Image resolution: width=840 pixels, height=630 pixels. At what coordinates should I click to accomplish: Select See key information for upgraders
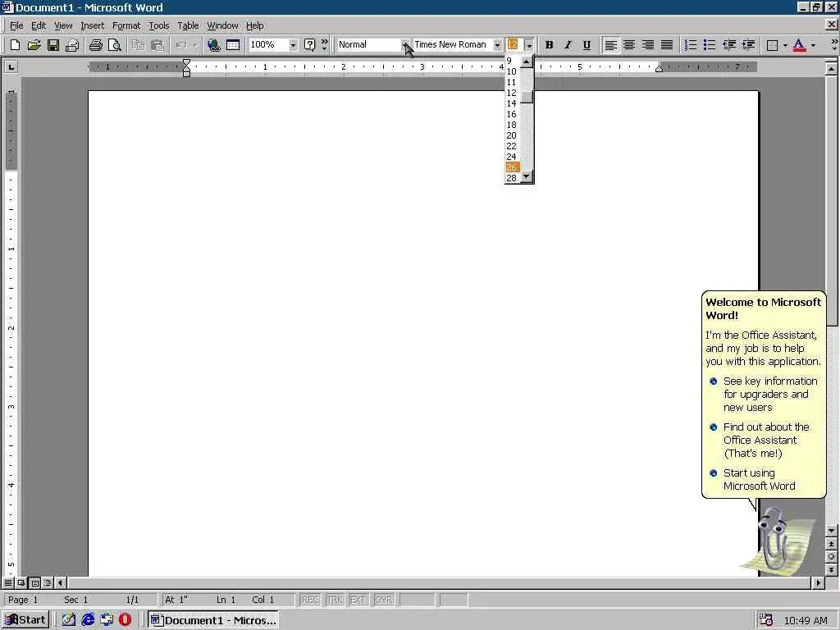769,395
